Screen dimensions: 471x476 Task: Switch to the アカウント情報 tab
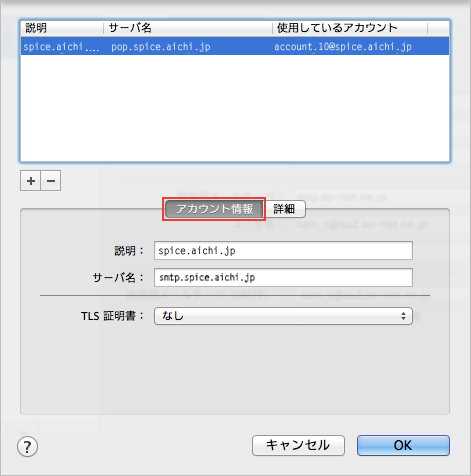(214, 209)
